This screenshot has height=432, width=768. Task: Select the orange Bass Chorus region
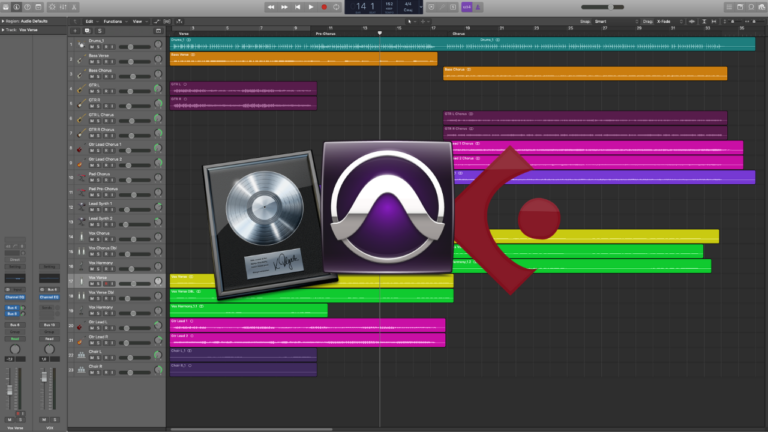tap(585, 73)
